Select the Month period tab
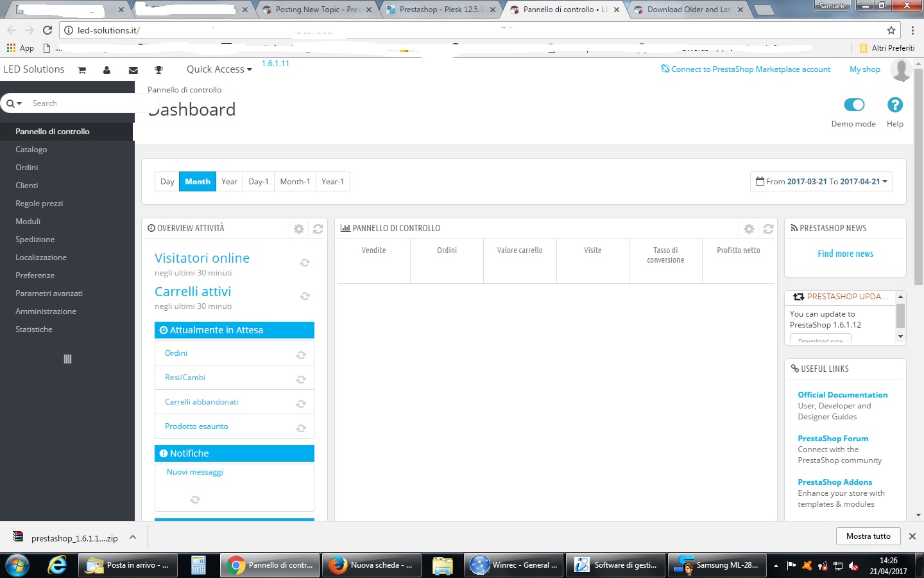Image resolution: width=924 pixels, height=578 pixels. coord(198,182)
